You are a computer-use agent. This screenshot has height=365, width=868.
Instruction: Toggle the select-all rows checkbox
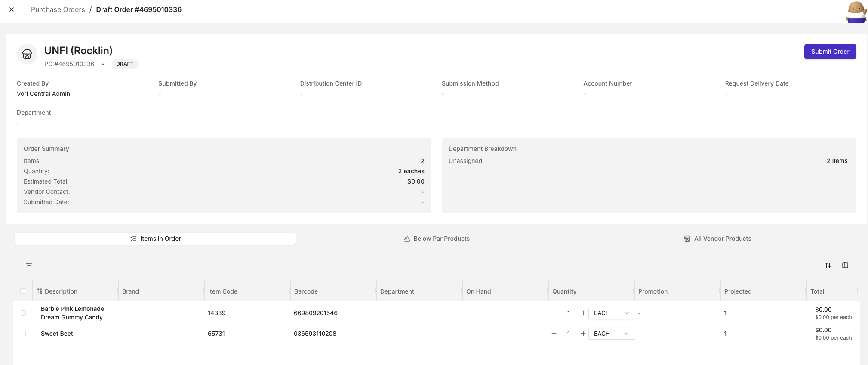tap(23, 291)
